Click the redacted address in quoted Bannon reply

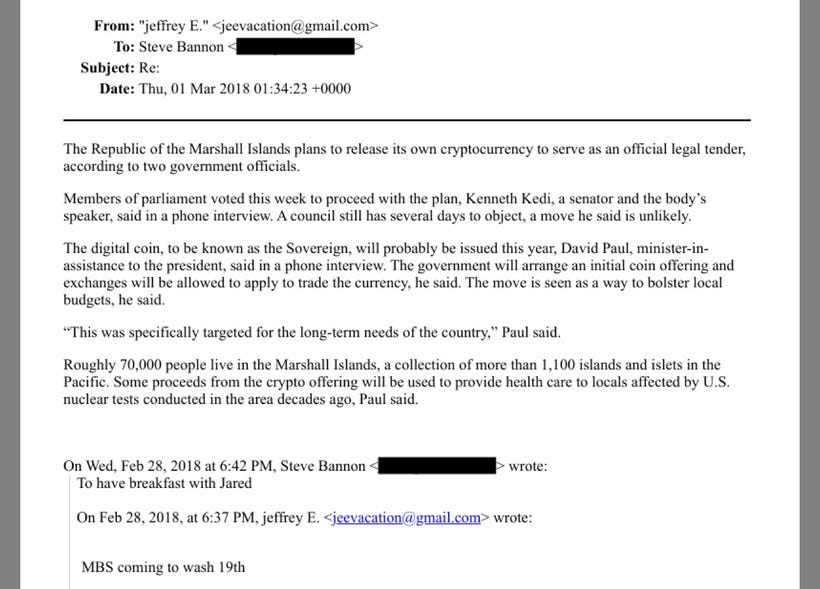coord(437,466)
